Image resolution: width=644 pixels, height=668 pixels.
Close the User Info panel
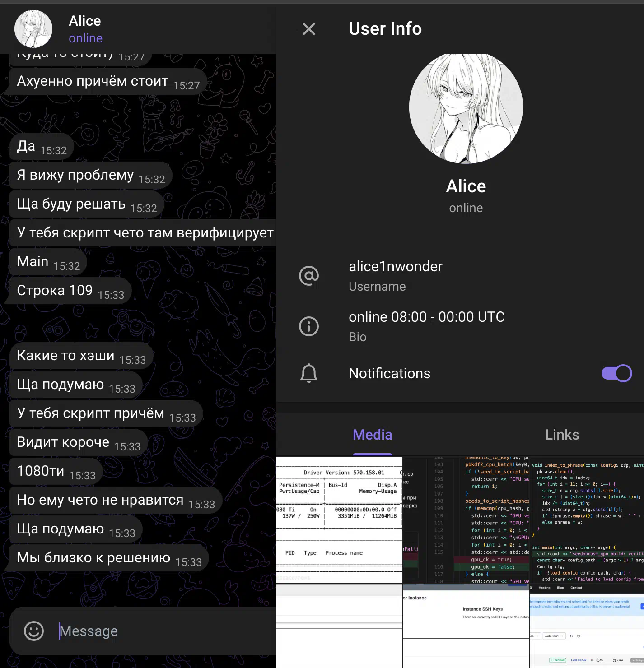coord(309,29)
